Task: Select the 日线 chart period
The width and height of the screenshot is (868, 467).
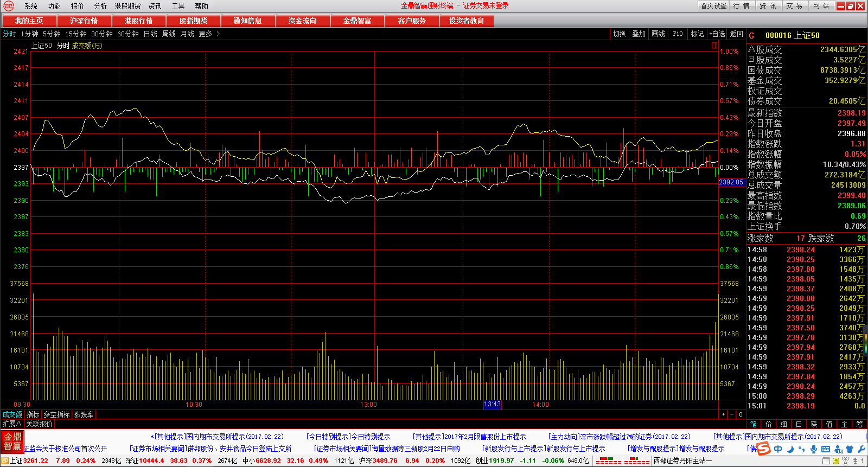Action: point(150,34)
